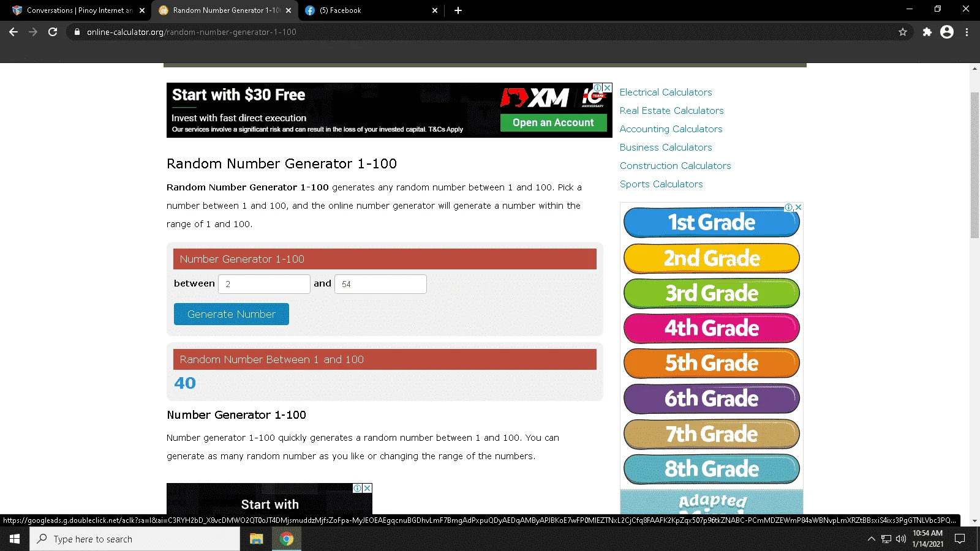Switch to the Facebook tab
Image resolution: width=980 pixels, height=551 pixels.
(371, 10)
